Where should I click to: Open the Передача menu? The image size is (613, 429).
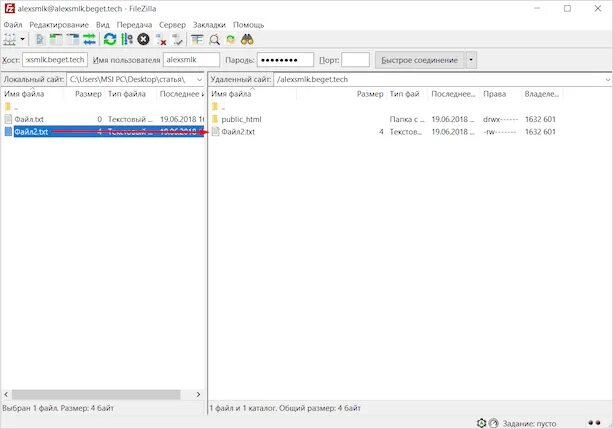point(134,25)
